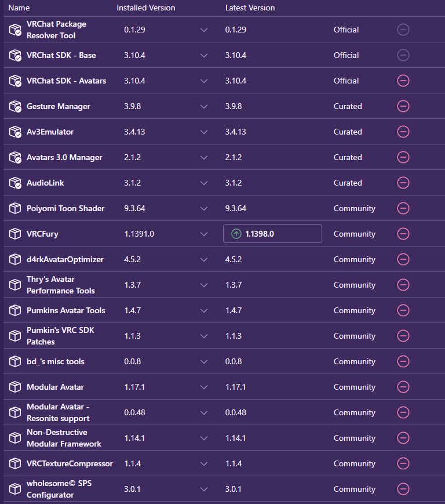The image size is (445, 504).
Task: Expand version list for VRChat SDK - Avatars
Action: point(203,81)
